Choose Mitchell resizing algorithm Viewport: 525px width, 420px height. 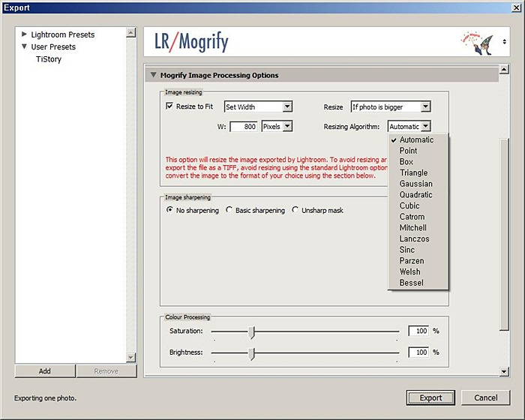click(x=418, y=228)
